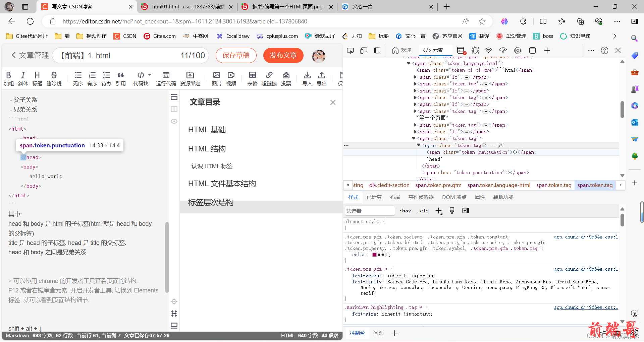644x342 pixels.
Task: Open the CSDN bookmark
Action: [x=125, y=36]
